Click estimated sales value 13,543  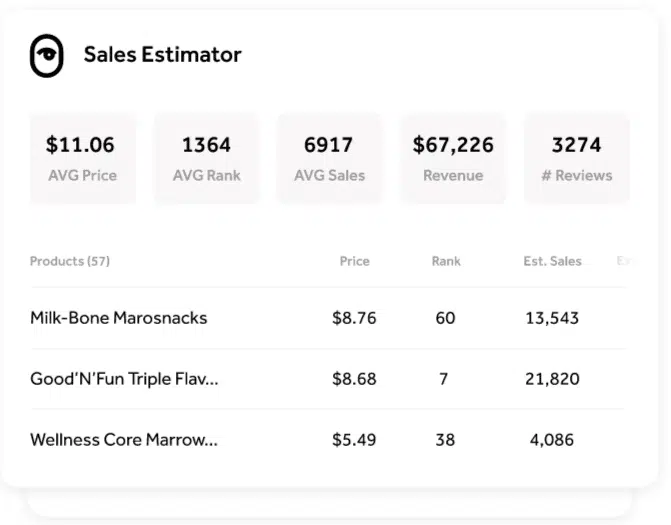(x=552, y=318)
